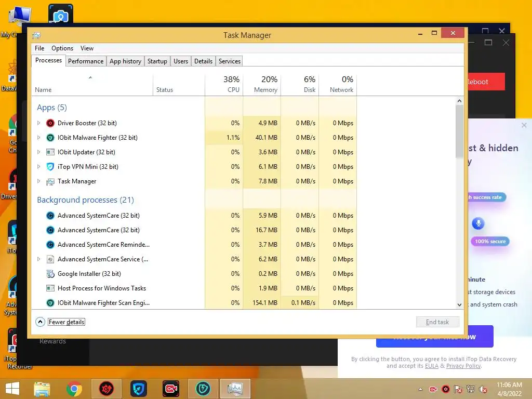The height and width of the screenshot is (399, 532).
Task: Click the muted volume tray icon
Action: [483, 389]
